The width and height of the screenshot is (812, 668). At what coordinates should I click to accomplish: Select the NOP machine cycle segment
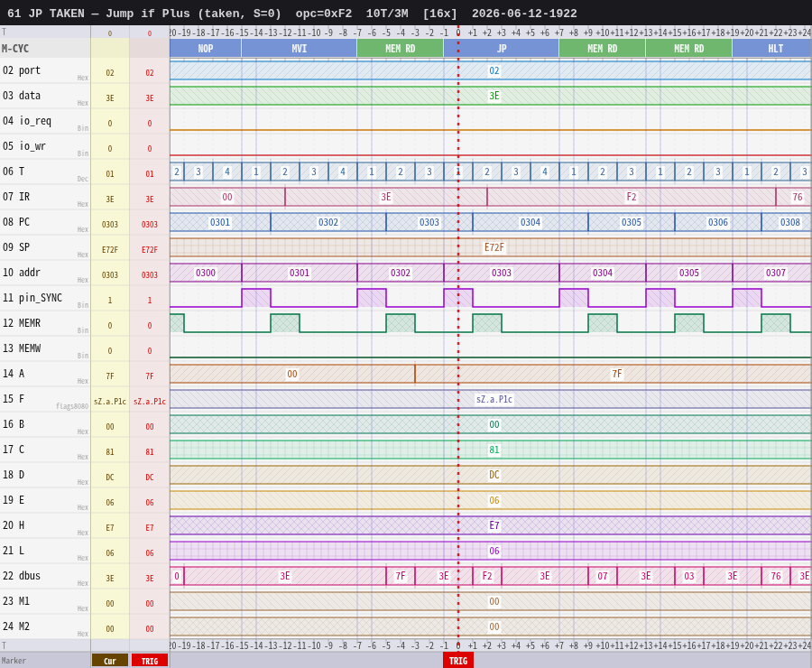[206, 48]
